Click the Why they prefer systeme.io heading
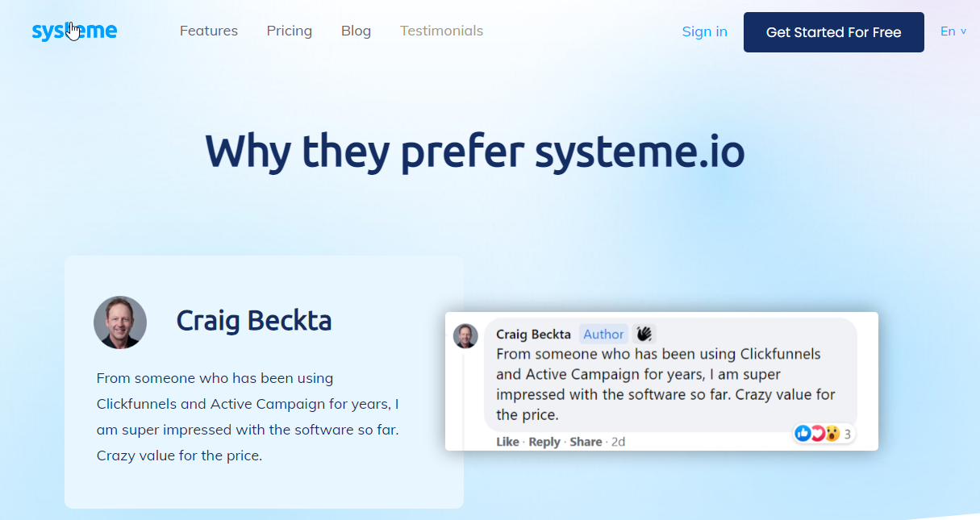980x520 pixels. [474, 151]
